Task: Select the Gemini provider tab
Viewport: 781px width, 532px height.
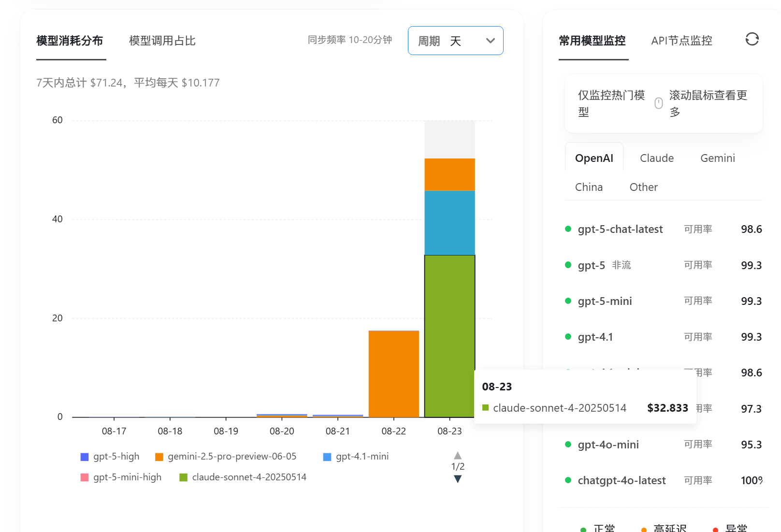Action: tap(717, 158)
